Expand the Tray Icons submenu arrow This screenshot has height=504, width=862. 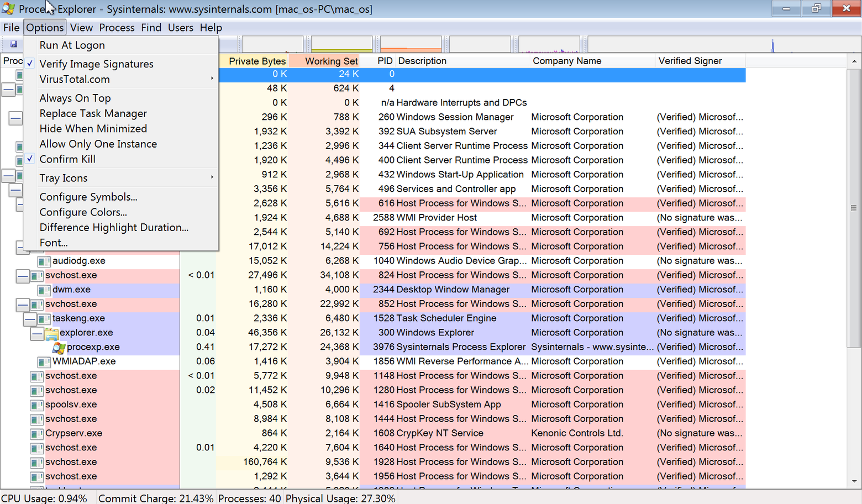[212, 177]
